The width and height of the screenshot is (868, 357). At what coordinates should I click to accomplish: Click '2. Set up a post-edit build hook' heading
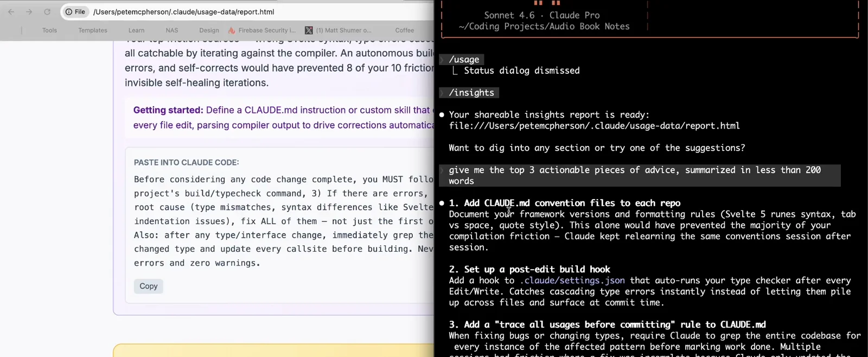tap(529, 269)
